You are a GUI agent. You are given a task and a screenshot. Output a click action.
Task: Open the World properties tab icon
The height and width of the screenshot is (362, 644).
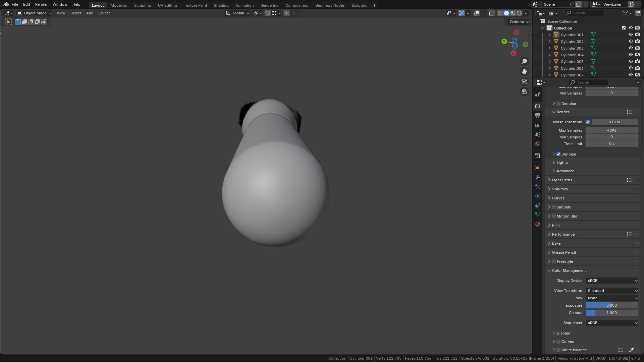pyautogui.click(x=538, y=144)
